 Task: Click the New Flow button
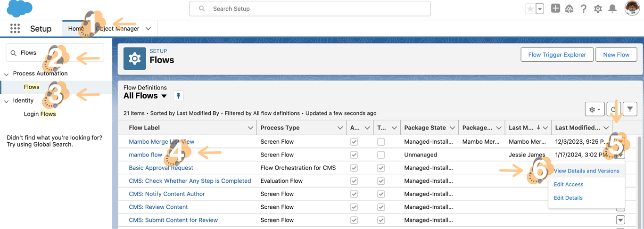coord(616,55)
